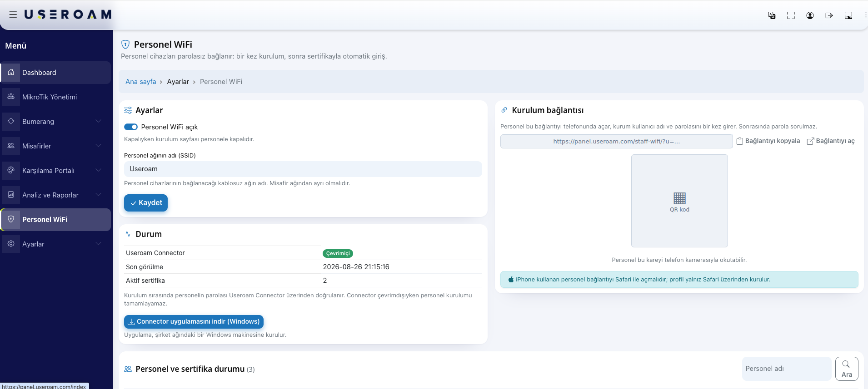Click the QR kod grid icon
Viewport: 868px width, 389px height.
pos(679,198)
